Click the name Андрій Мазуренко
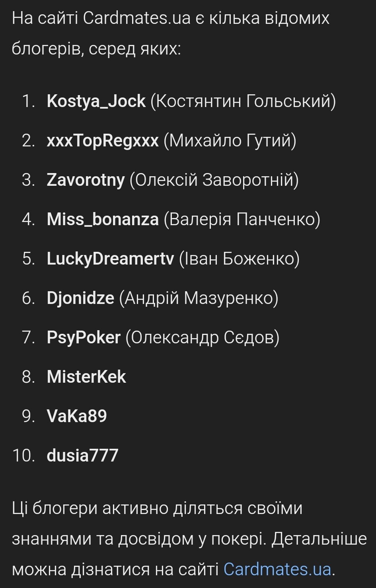376x588 pixels. pyautogui.click(x=199, y=298)
